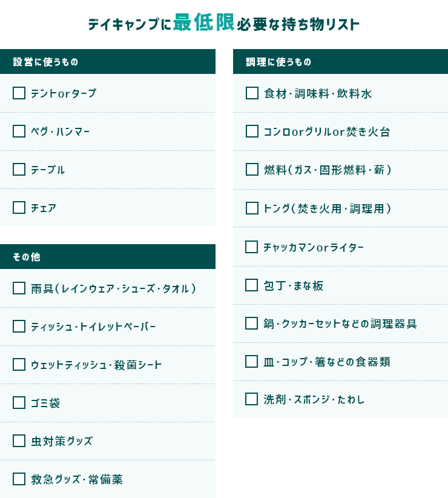Screen dimensions: 448x498
Task: Check ティッシュ・トイレットペーパー checkbox
Action: tap(19, 326)
